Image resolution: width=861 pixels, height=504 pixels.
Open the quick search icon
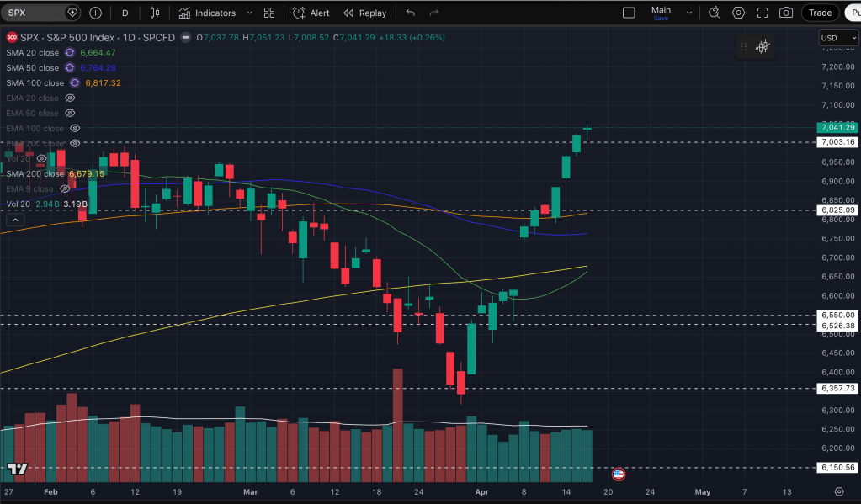[715, 13]
